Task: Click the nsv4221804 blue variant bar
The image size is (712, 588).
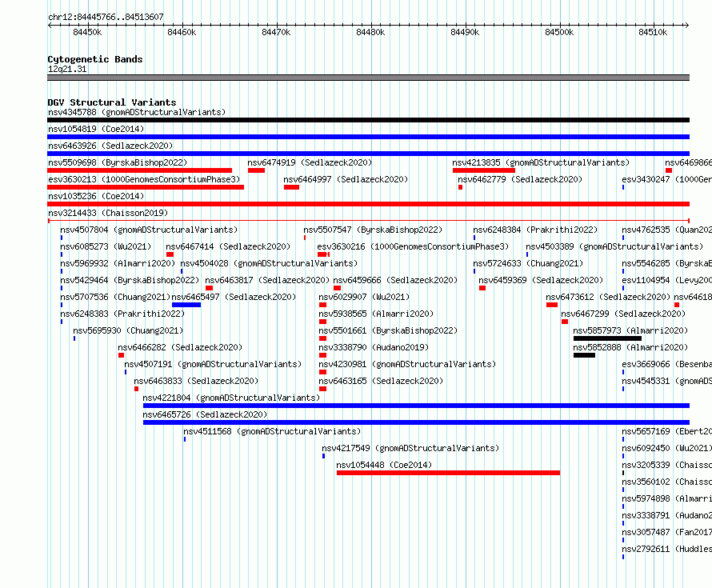Action: click(x=416, y=406)
